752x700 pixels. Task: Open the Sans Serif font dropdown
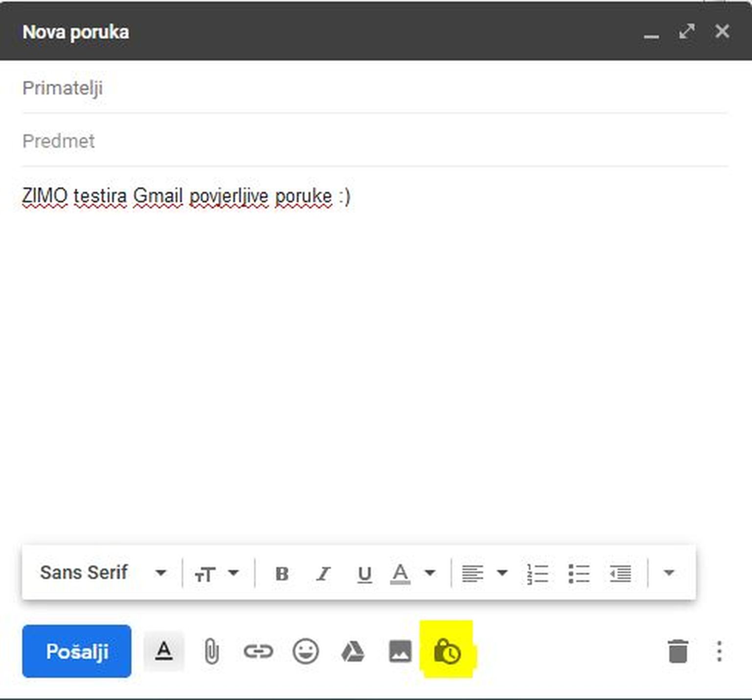(x=103, y=572)
